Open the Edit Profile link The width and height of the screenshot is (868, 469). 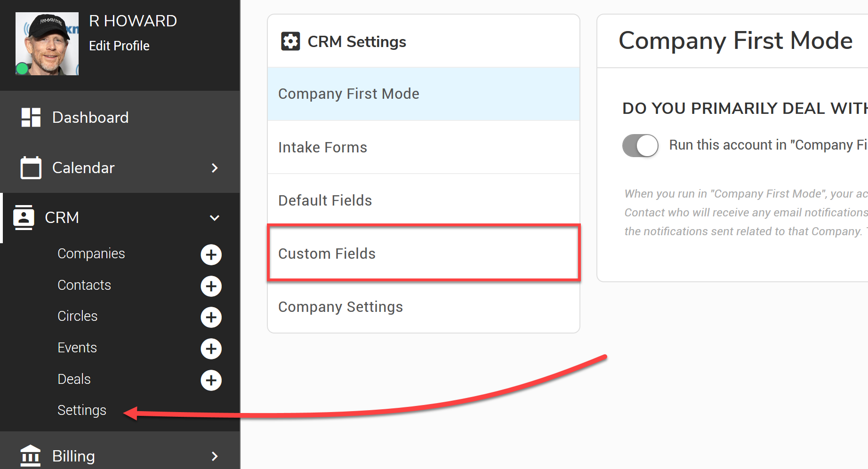(119, 46)
